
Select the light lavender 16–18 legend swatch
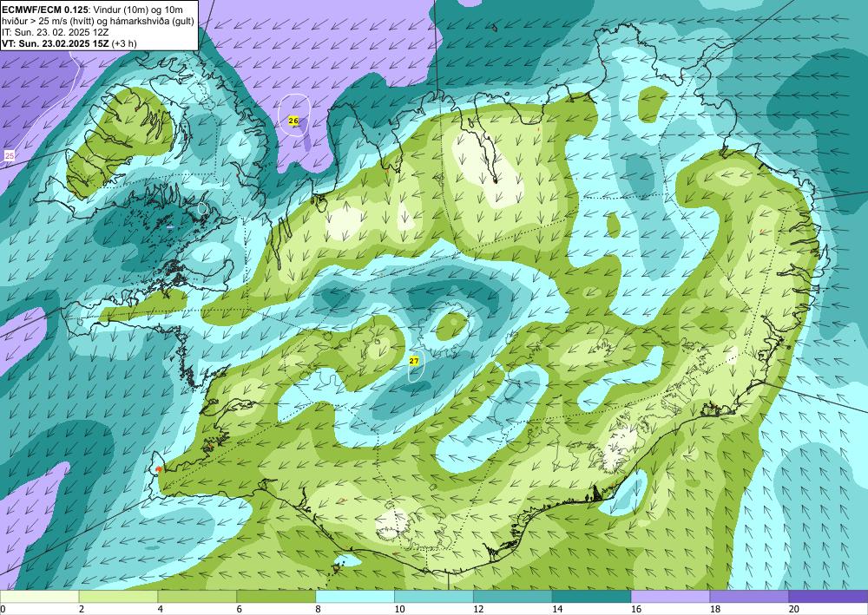pyautogui.click(x=670, y=596)
